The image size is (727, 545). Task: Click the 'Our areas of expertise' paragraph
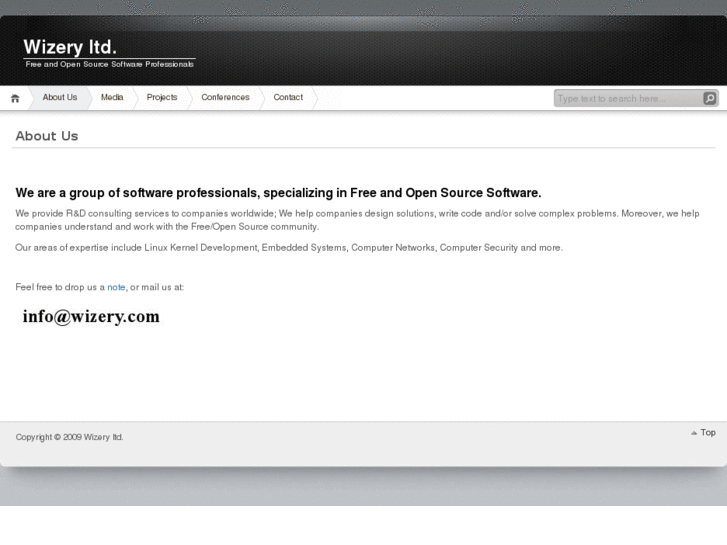289,247
